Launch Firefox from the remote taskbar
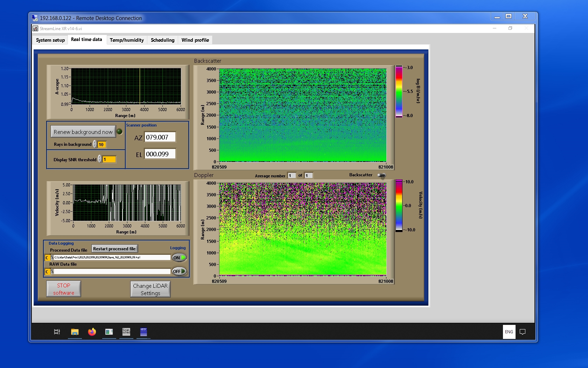Image resolution: width=588 pixels, height=368 pixels. point(92,332)
